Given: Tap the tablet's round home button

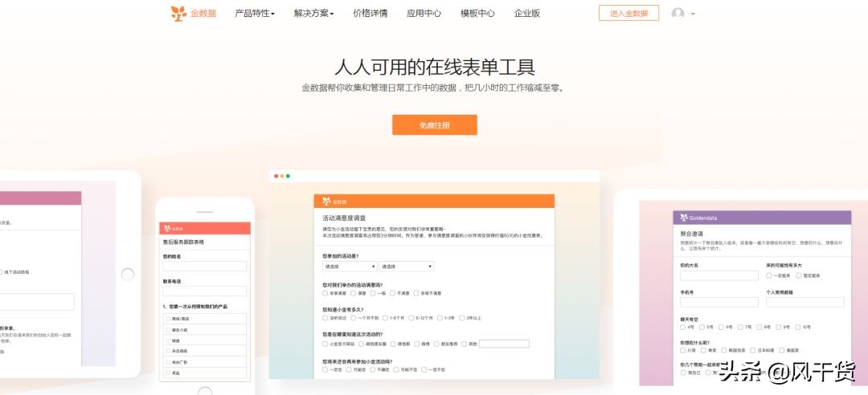Looking at the screenshot, I should pos(127,275).
